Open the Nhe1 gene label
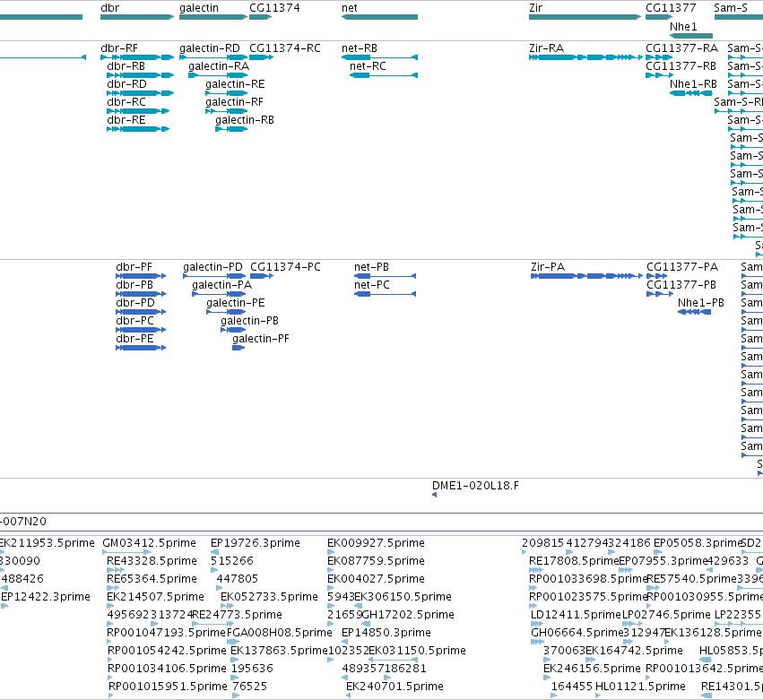This screenshot has width=763, height=700. click(x=683, y=27)
